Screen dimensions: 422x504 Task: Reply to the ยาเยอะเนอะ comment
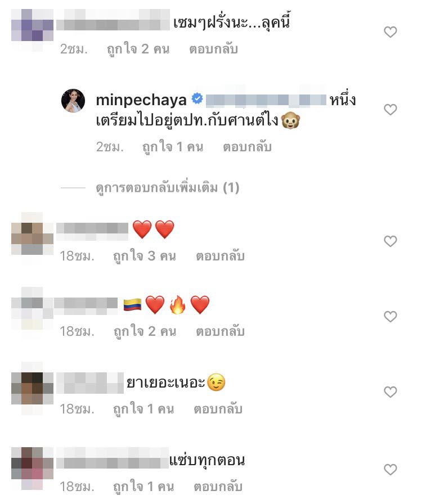click(x=218, y=409)
